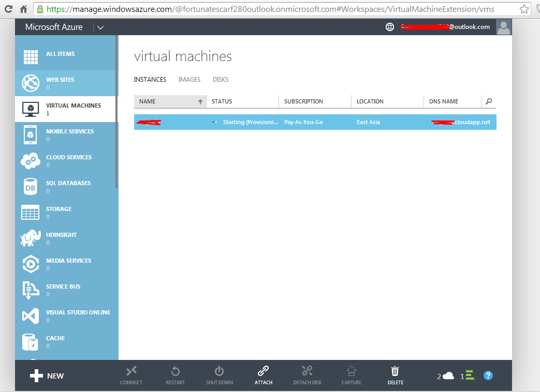The width and height of the screenshot is (540, 392).
Task: Click the Starting (Provisioning) status cell
Action: tap(242, 122)
